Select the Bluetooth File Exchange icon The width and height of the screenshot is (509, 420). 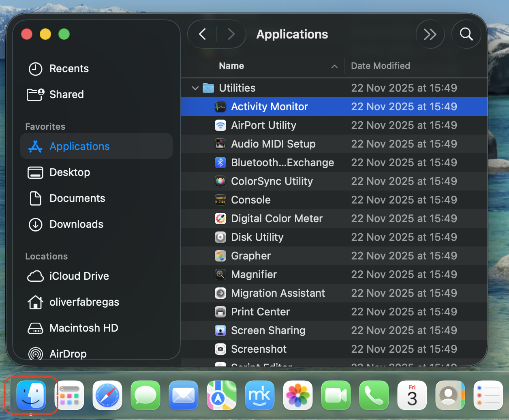[220, 163]
